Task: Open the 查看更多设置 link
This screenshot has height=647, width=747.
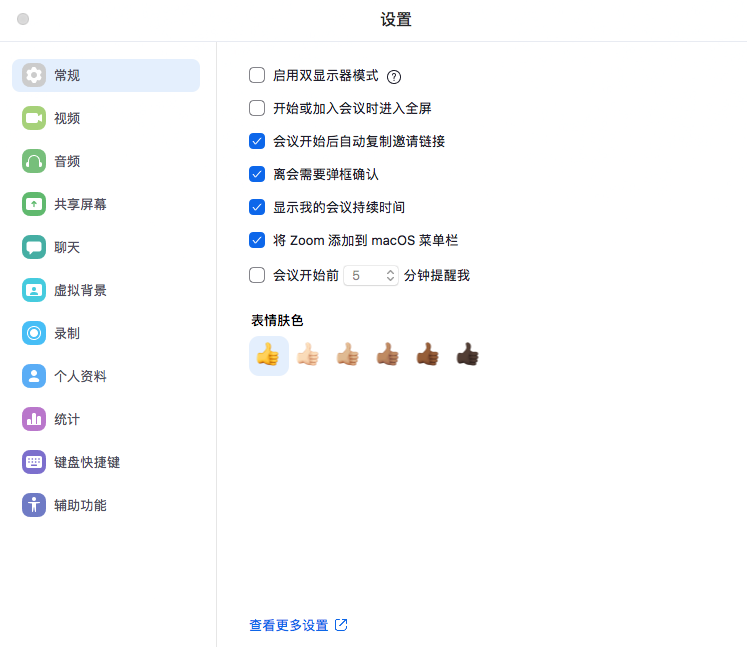Action: (289, 625)
